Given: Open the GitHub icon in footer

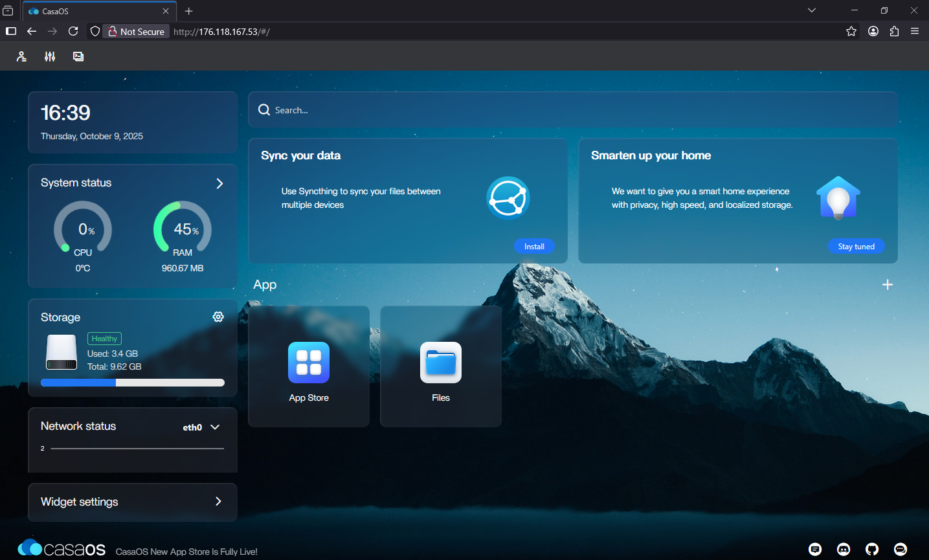Looking at the screenshot, I should [872, 549].
